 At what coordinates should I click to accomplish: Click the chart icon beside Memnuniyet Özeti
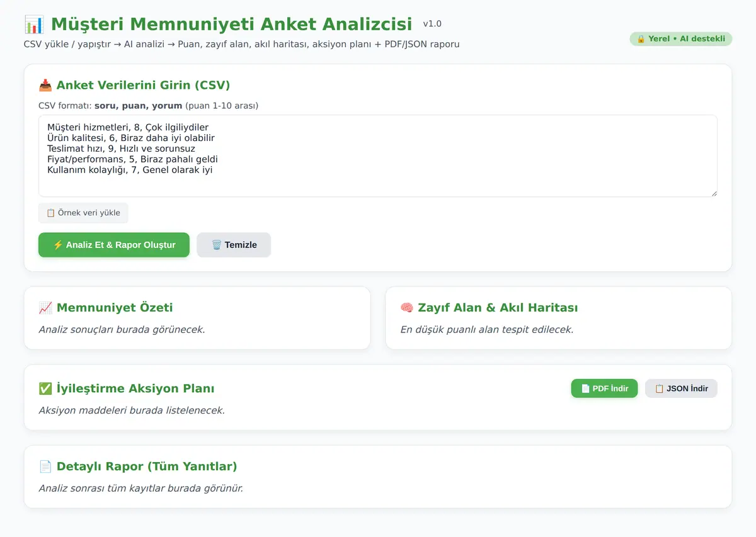(x=45, y=308)
